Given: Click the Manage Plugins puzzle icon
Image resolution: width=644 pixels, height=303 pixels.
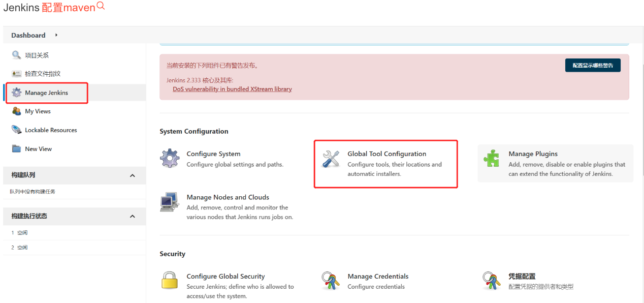Looking at the screenshot, I should click(x=492, y=159).
